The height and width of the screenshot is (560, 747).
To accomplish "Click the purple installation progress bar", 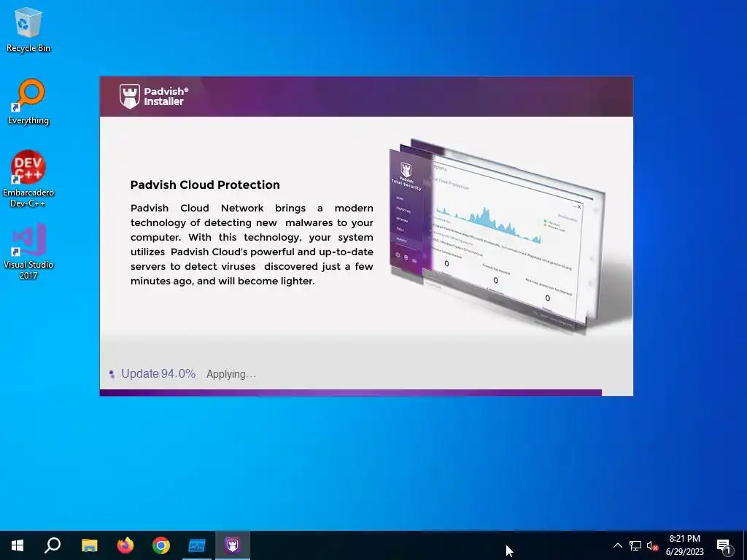I will tap(351, 393).
